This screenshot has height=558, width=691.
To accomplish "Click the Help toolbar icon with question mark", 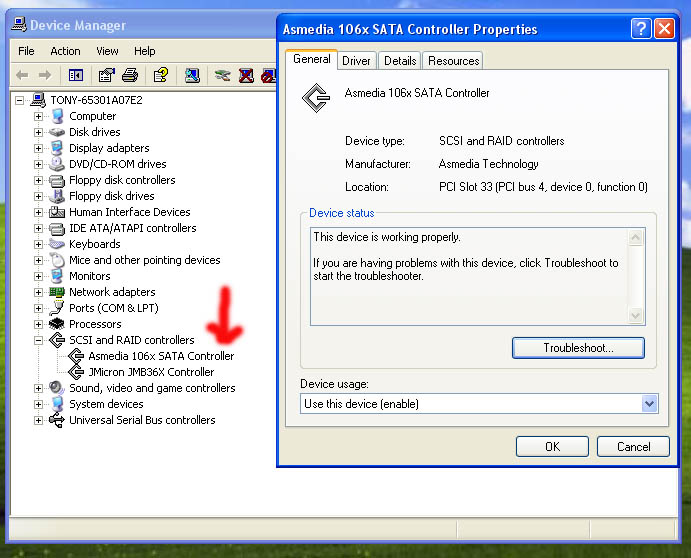I will point(160,75).
